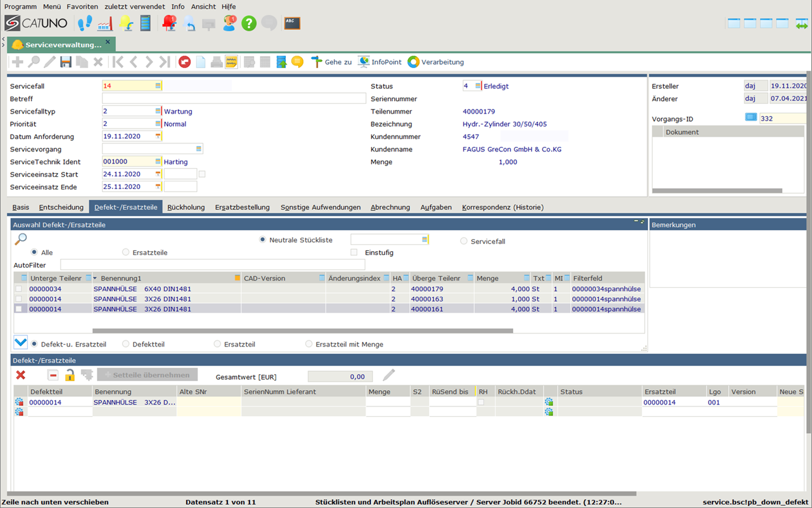Enable the Einstufig checkbox
812x508 pixels.
click(x=354, y=252)
